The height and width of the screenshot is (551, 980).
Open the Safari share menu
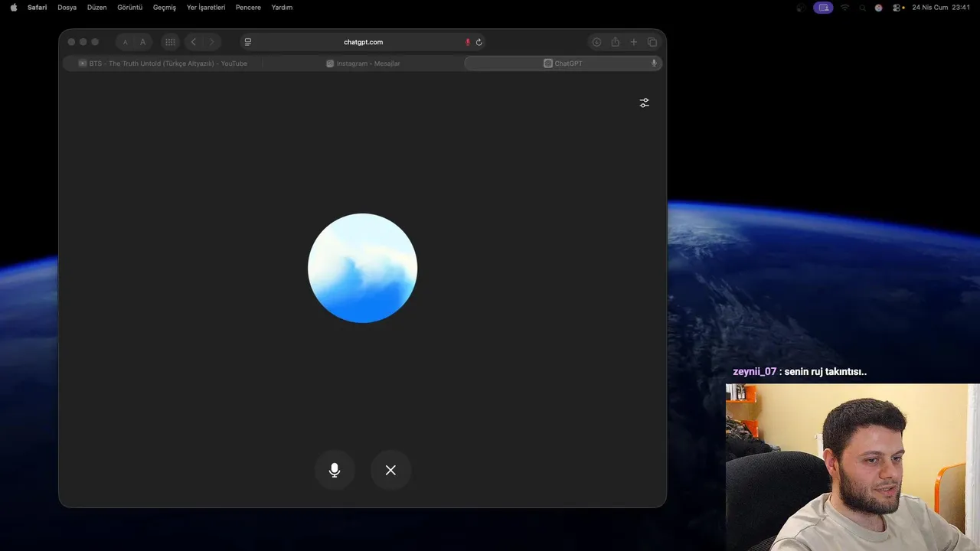615,42
